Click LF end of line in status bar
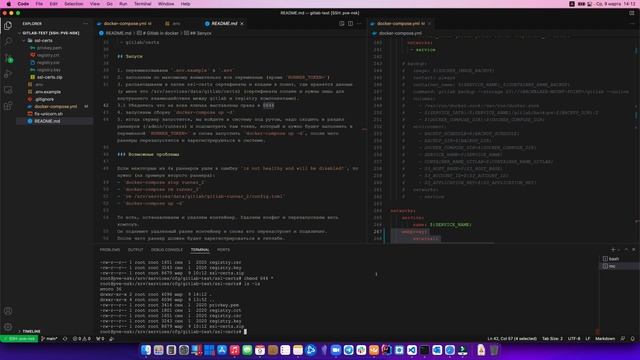This screenshot has width=640, height=360. click(x=588, y=339)
